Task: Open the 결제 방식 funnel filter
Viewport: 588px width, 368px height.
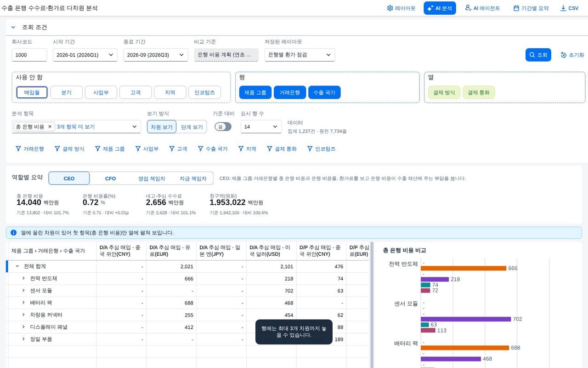Action: pyautogui.click(x=69, y=149)
